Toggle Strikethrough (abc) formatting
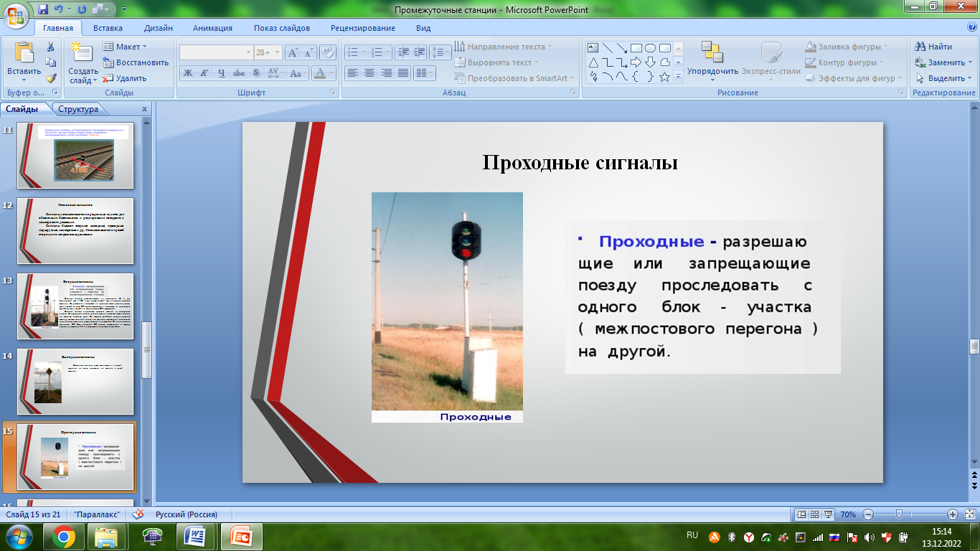 click(239, 73)
